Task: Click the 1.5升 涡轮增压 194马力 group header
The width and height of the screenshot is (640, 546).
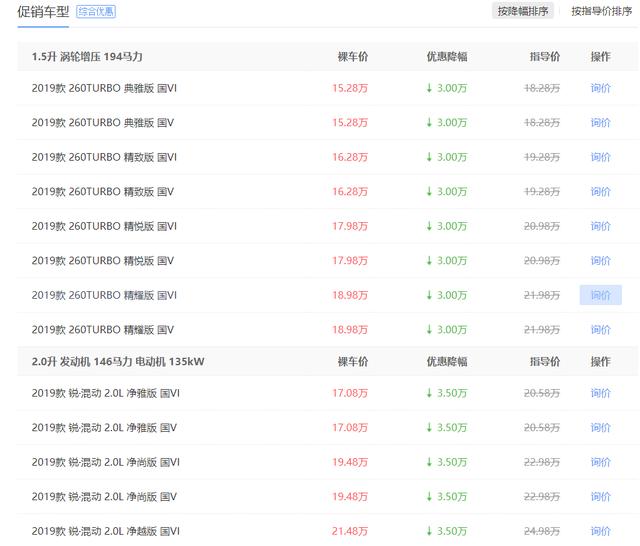Action: tap(87, 56)
